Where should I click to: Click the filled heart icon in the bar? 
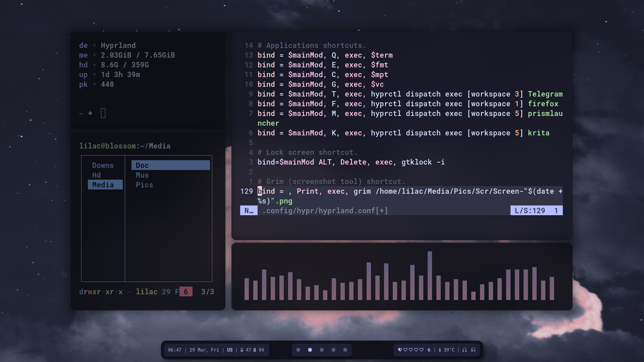[x=400, y=350]
